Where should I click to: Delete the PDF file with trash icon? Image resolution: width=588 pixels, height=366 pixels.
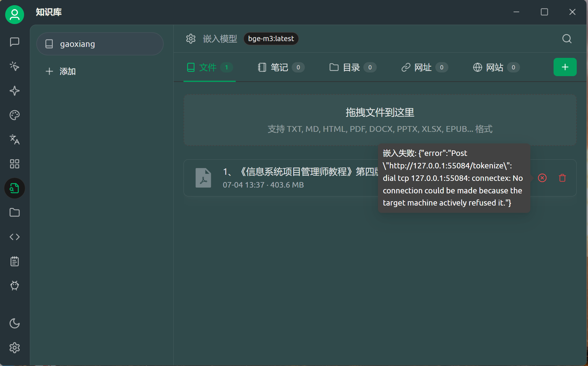click(x=562, y=178)
